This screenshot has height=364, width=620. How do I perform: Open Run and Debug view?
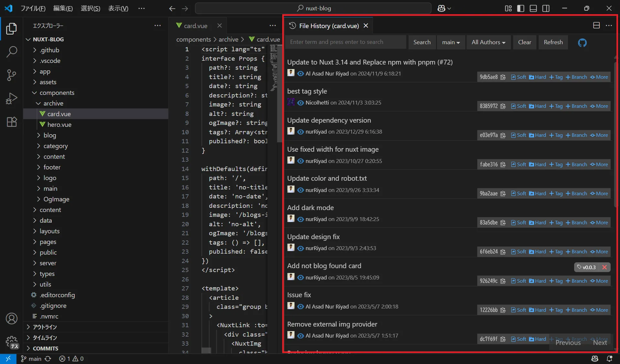(x=12, y=98)
